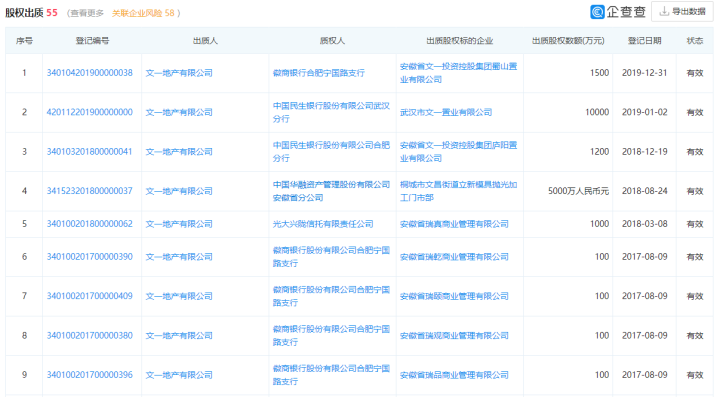This screenshot has width=720, height=397.
Task: Open row 7 pledgee 徽商银行股份有限公司合肥宁国路支行
Action: (331, 296)
